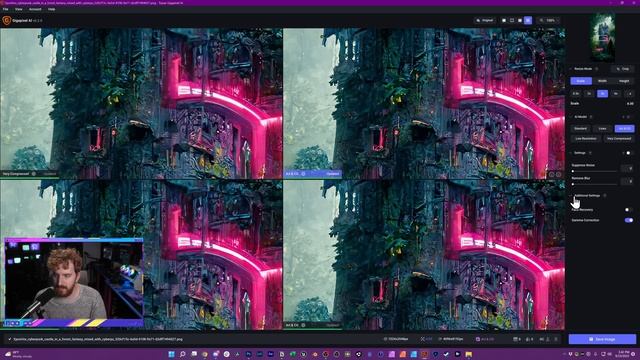
Task: Click the Settings info icon
Action: (x=590, y=153)
